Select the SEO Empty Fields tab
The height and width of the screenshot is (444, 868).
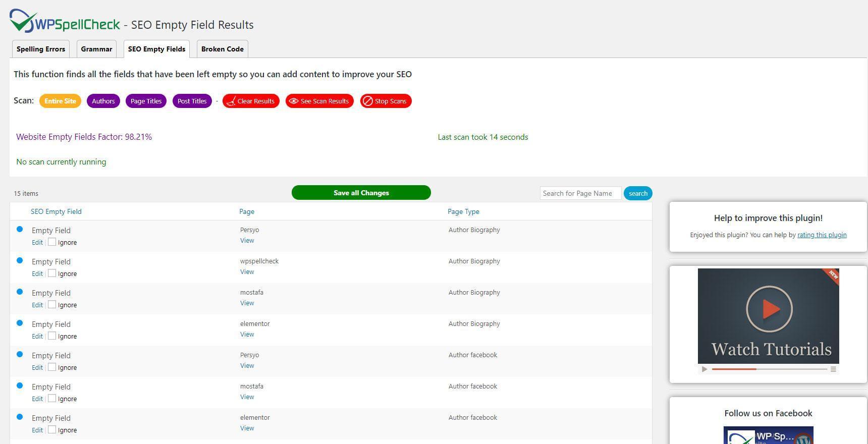click(x=156, y=49)
